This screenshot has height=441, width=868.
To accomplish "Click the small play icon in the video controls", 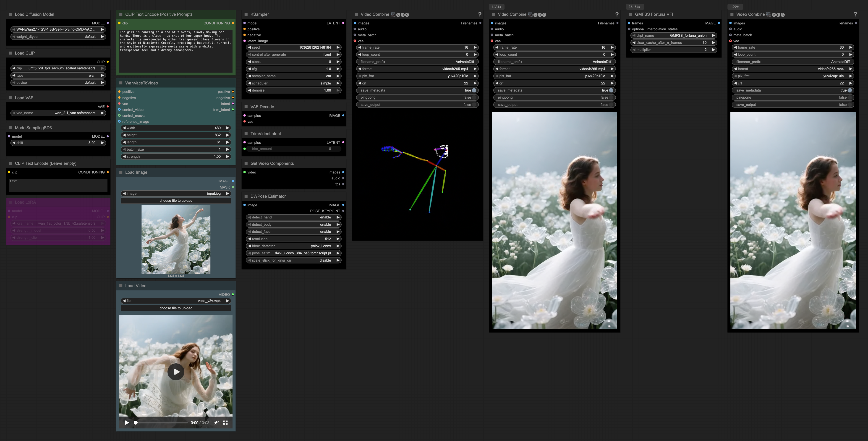I will [x=127, y=423].
